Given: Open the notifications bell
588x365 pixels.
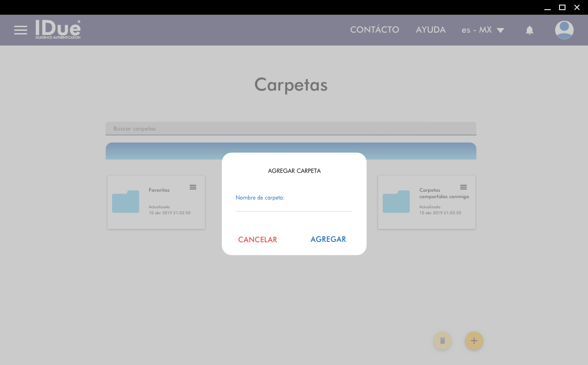Looking at the screenshot, I should [529, 30].
